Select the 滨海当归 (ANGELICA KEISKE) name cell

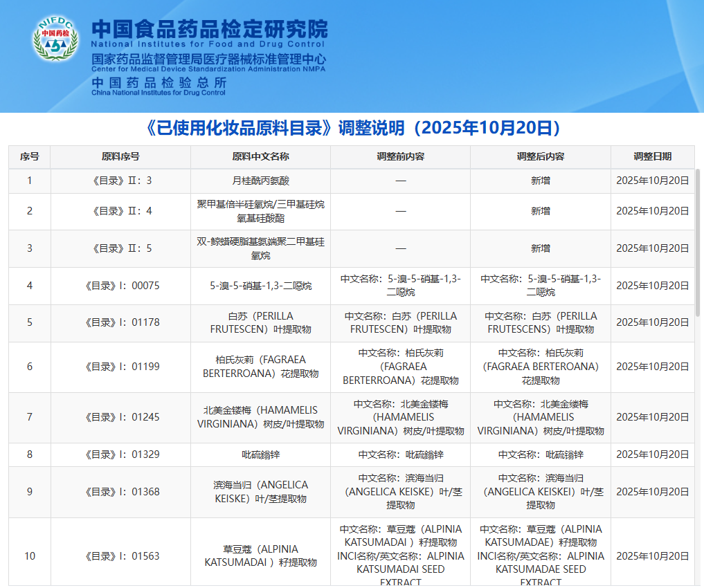(260, 492)
